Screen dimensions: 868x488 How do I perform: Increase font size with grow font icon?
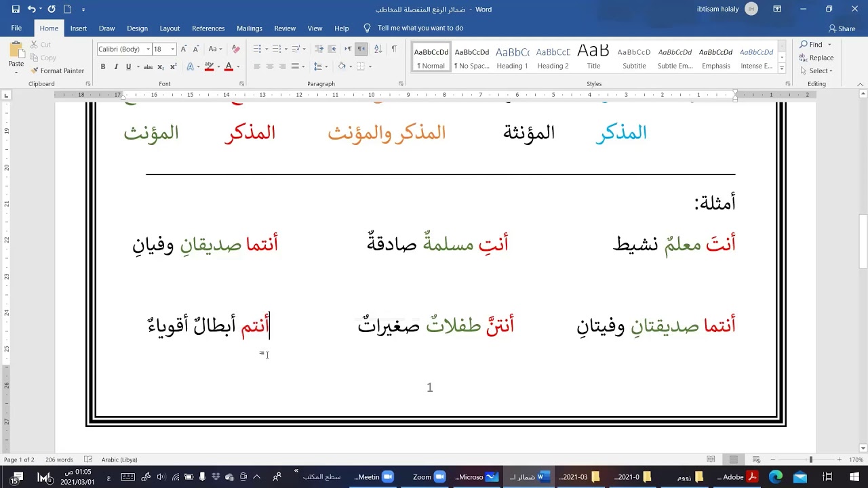pyautogui.click(x=184, y=49)
